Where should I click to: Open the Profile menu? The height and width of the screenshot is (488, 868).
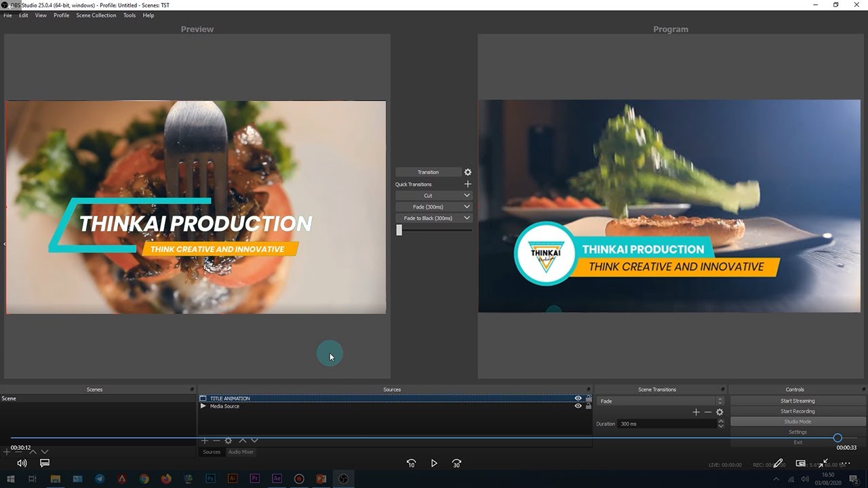coord(62,16)
